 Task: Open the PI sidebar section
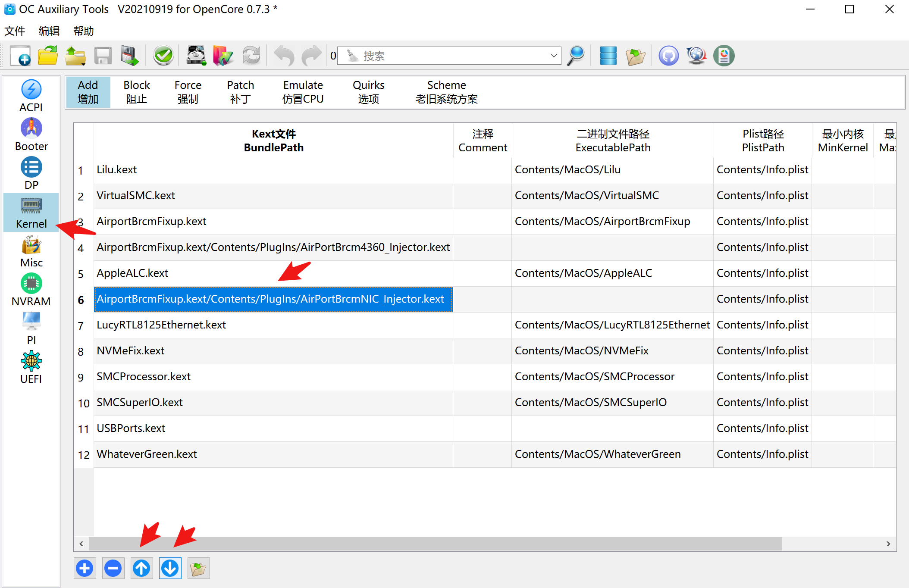pos(31,328)
